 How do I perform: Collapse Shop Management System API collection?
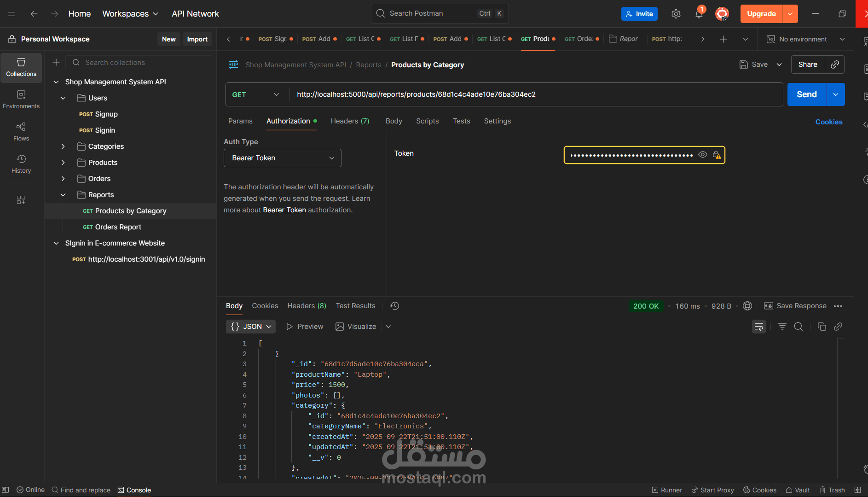coord(56,82)
